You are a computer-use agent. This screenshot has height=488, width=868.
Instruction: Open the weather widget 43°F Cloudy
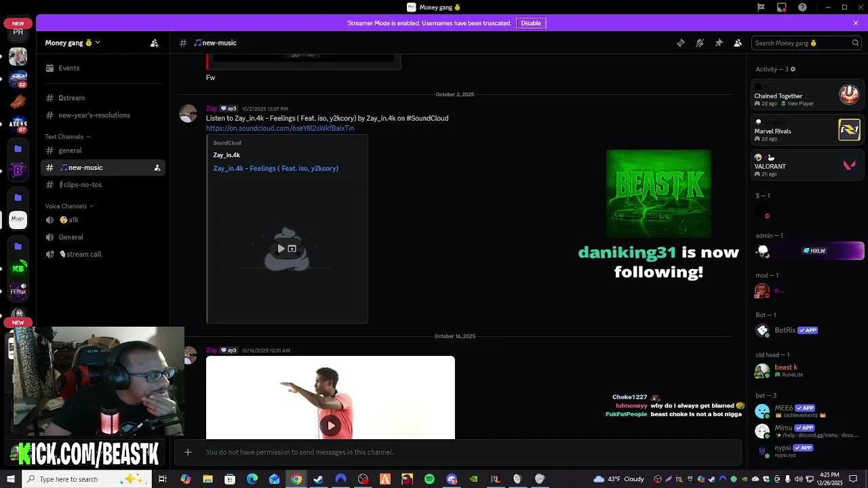click(x=619, y=479)
